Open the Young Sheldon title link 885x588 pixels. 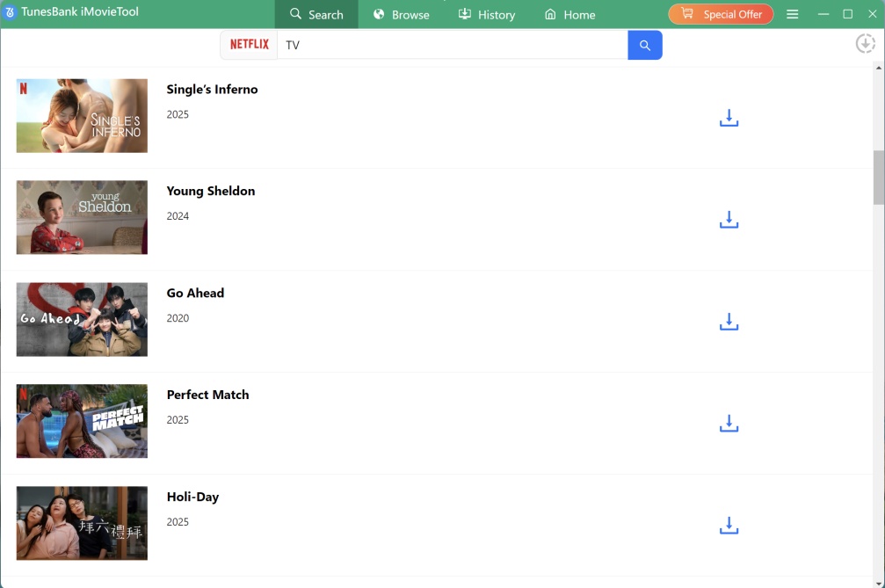(x=211, y=191)
